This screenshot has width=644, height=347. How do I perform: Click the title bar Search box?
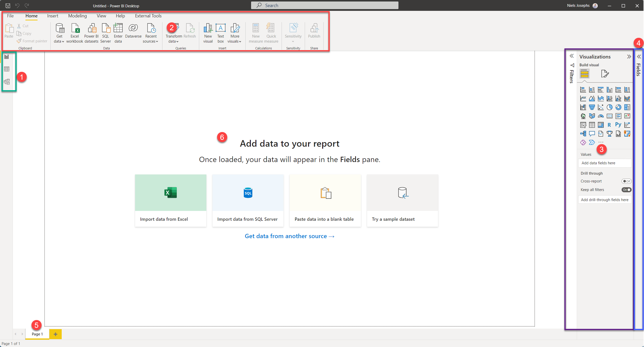tap(325, 5)
